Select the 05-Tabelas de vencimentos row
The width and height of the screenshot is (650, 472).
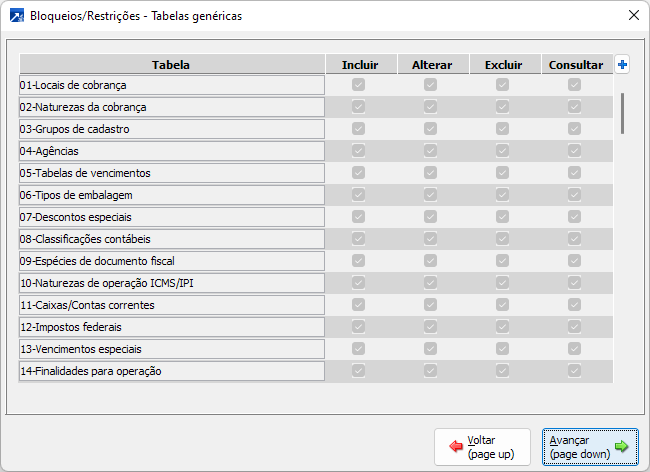click(x=171, y=173)
